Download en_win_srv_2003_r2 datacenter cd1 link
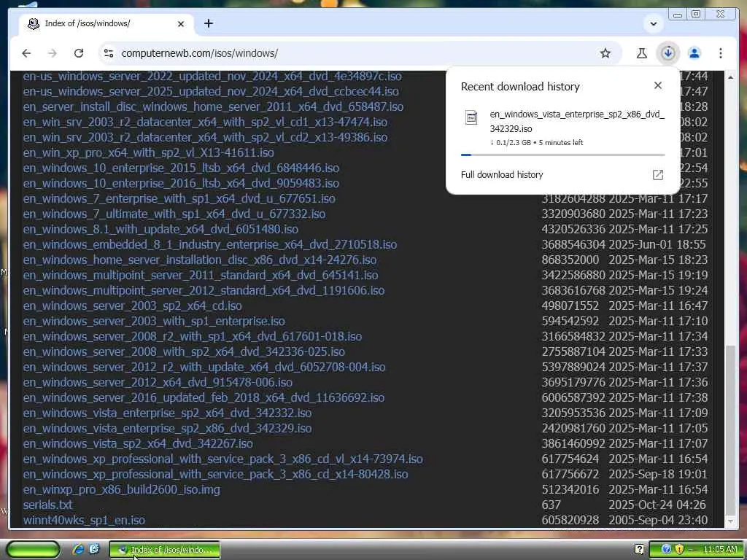This screenshot has height=560, width=747. [205, 122]
